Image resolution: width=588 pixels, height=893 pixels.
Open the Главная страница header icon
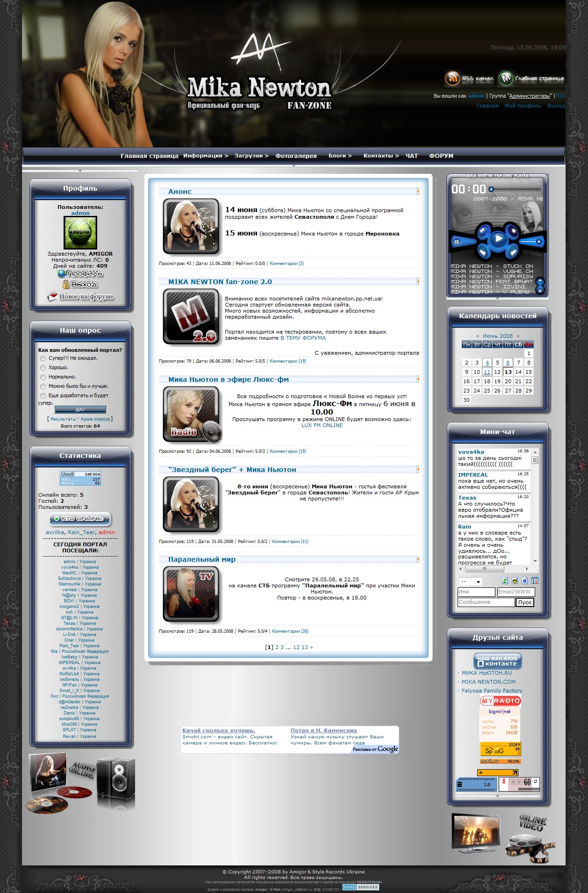pyautogui.click(x=531, y=79)
